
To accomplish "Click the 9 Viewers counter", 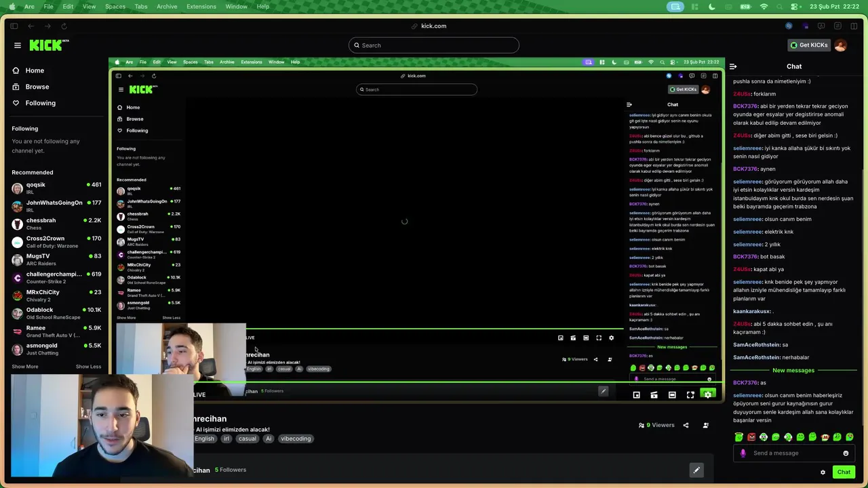I will (656, 426).
